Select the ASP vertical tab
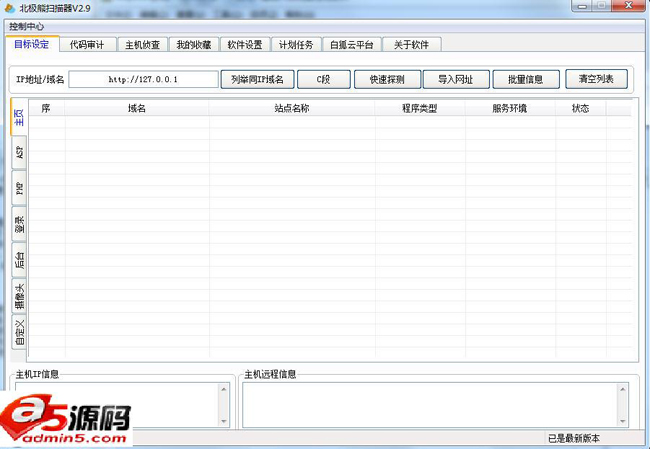650x449 pixels. point(19,153)
